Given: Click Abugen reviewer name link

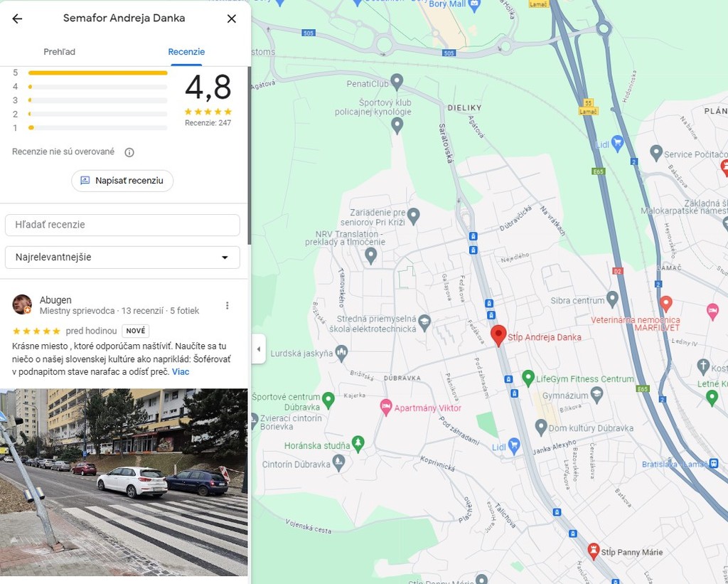Looking at the screenshot, I should pyautogui.click(x=55, y=300).
